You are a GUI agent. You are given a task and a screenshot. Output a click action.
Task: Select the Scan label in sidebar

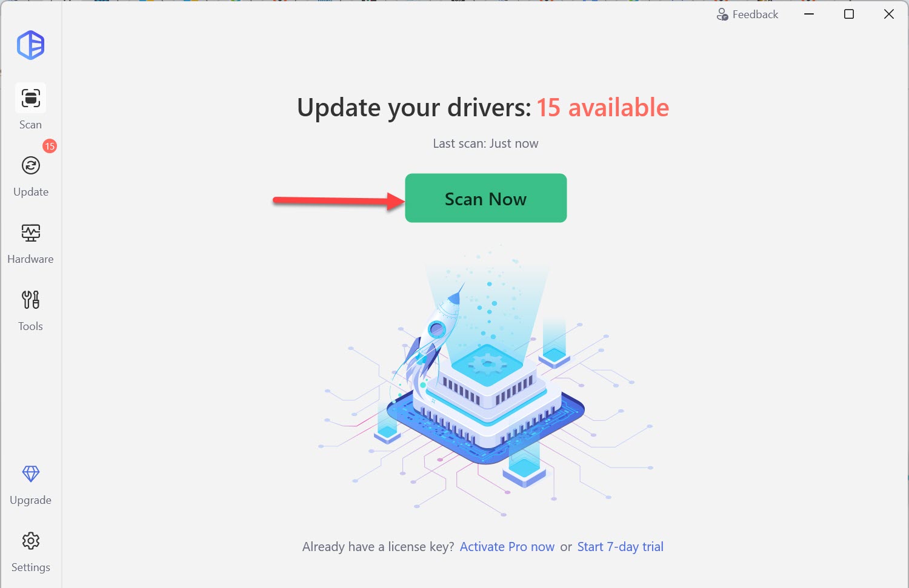click(x=30, y=125)
